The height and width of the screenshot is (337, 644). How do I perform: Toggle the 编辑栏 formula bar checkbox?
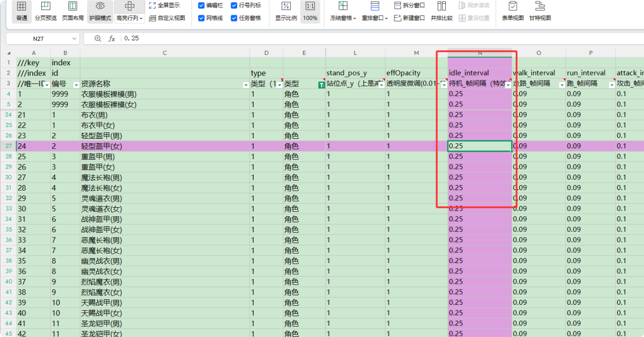coord(201,6)
